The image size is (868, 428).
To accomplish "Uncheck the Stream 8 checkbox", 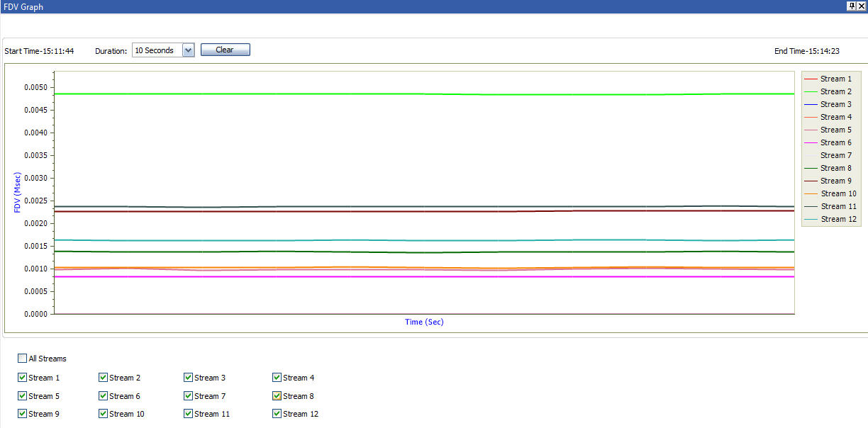I will [x=277, y=396].
